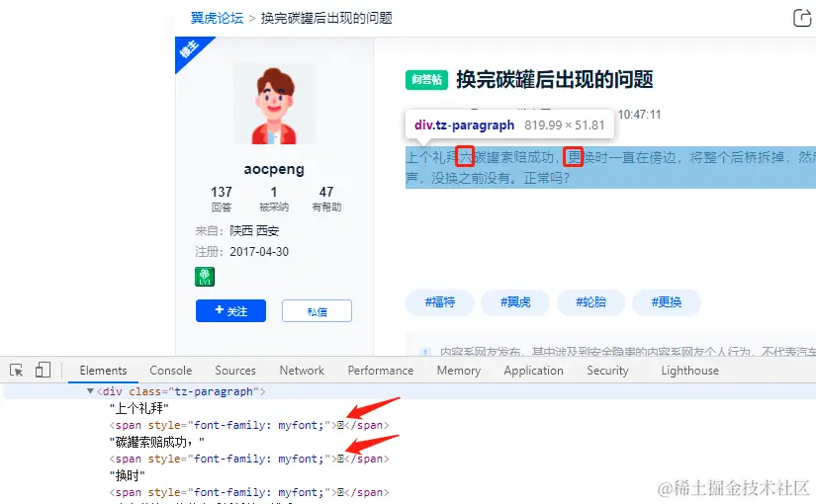Select the Security tab
This screenshot has height=504, width=816.
click(x=607, y=371)
